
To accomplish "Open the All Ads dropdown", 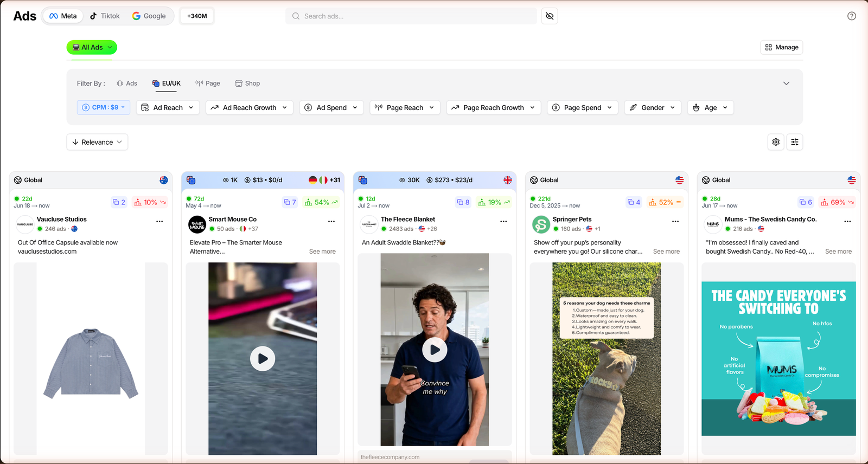I will coord(92,47).
